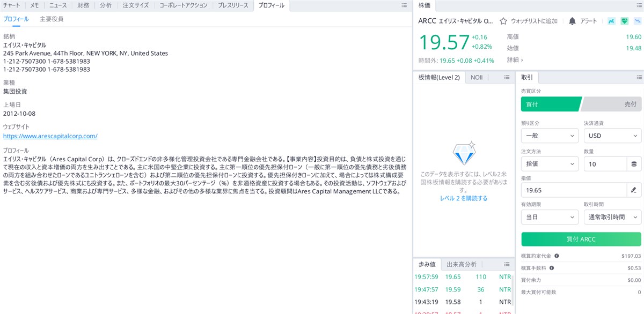Switch to the NOII tab
644x314 pixels.
[477, 78]
